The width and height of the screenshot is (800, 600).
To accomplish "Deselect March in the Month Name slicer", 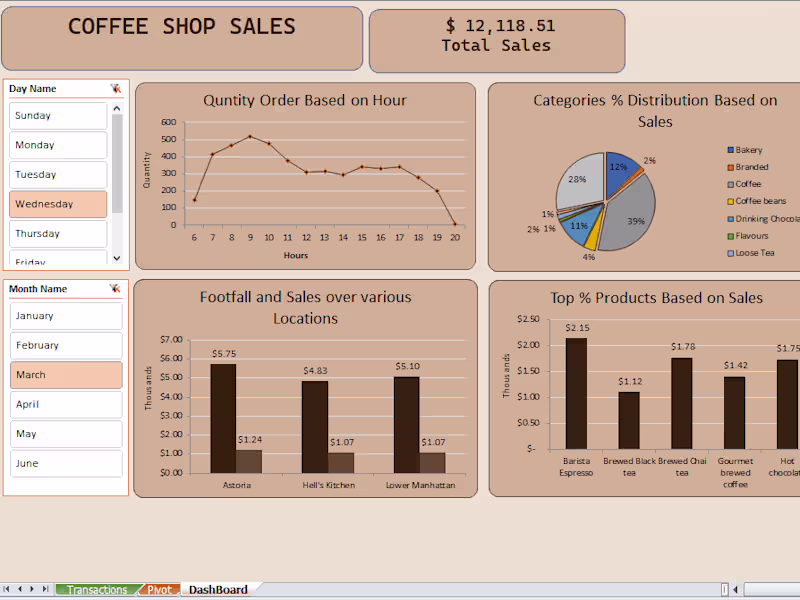I will tap(65, 375).
